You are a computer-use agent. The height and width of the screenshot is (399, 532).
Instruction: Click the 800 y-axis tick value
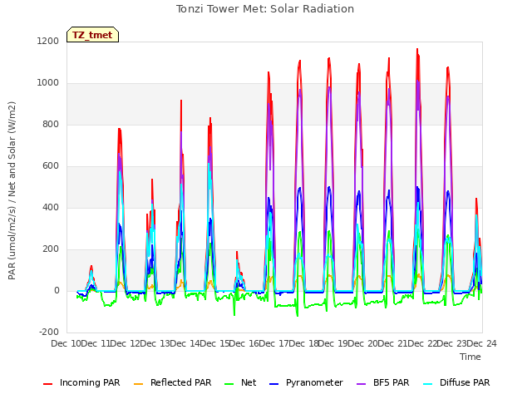click(51, 124)
